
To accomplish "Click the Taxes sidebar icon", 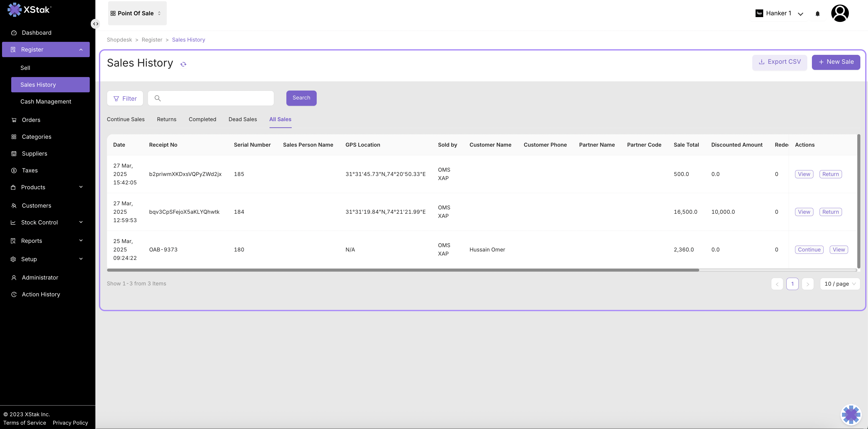I will tap(14, 171).
